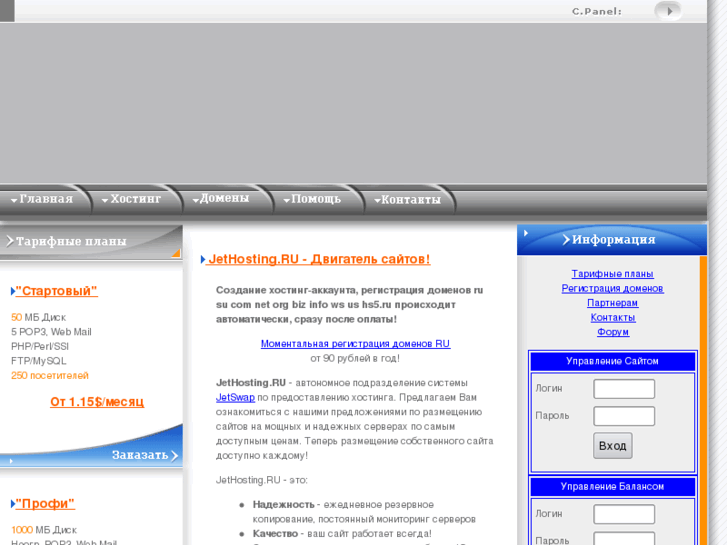The width and height of the screenshot is (727, 545).
Task: Click Заказать for the Стартовый plan
Action: [145, 455]
